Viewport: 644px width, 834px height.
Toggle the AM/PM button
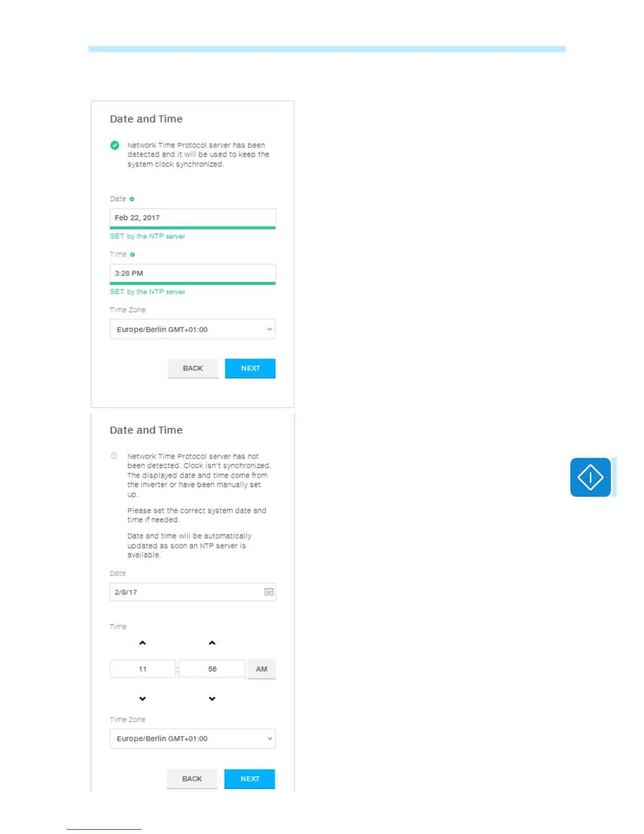pyautogui.click(x=261, y=669)
